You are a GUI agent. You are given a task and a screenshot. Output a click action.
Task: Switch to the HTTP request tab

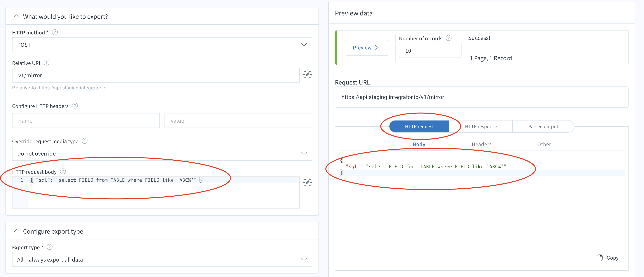(419, 126)
